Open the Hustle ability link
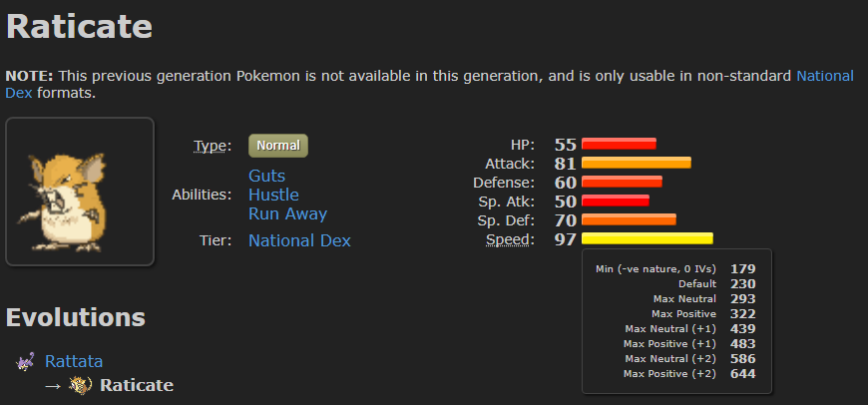Viewport: 868px width, 405px height. point(273,195)
